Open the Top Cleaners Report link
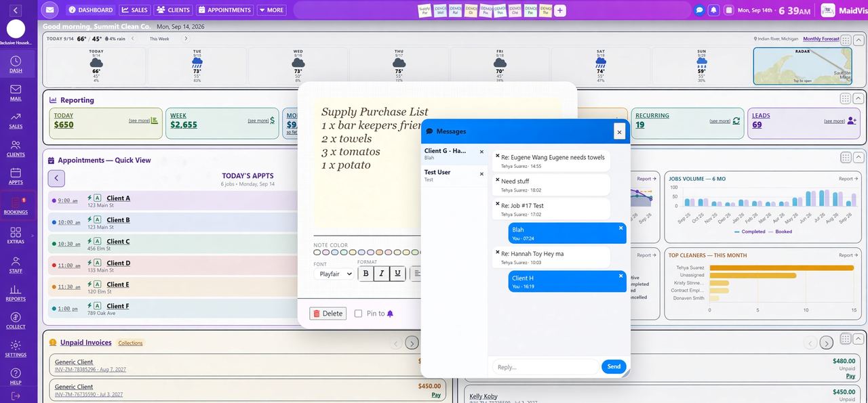Screen dimensions: 868x403 pos(850,255)
